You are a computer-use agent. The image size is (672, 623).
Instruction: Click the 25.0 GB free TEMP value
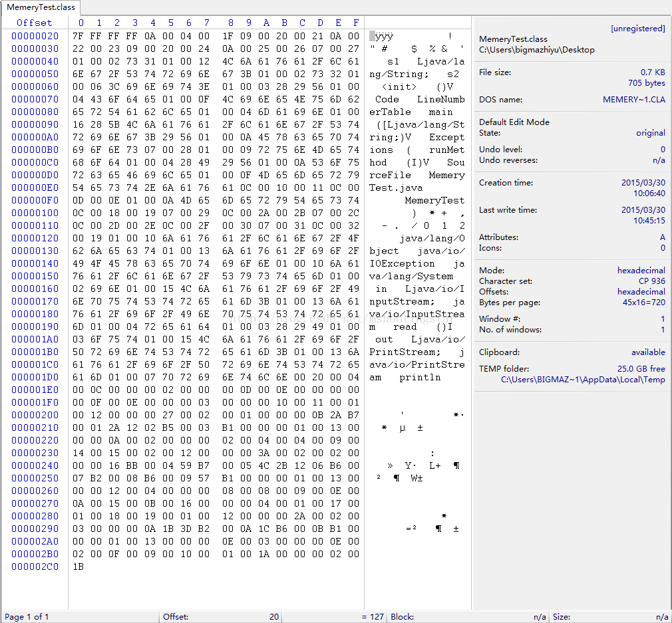point(641,368)
